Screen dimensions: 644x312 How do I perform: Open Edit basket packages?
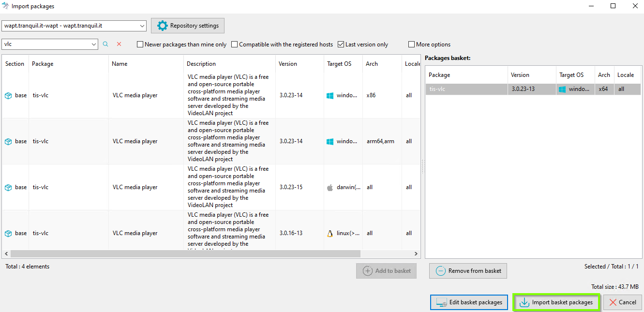[469, 302]
